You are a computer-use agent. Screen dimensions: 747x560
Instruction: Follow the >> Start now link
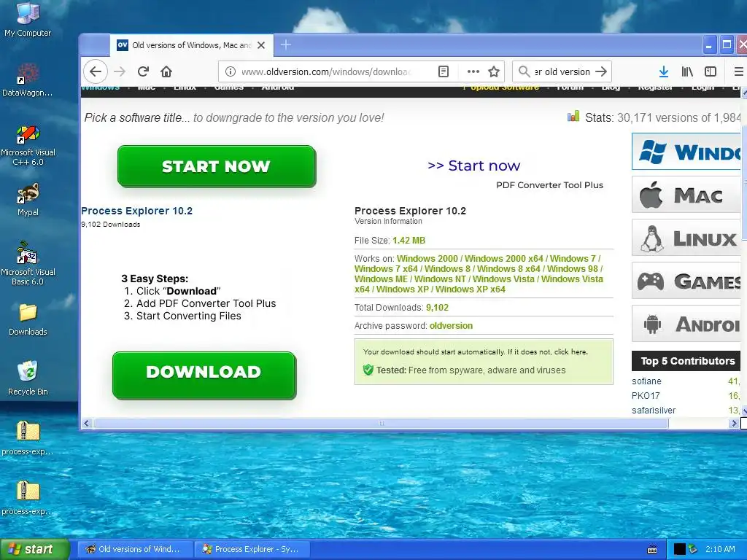tap(473, 166)
